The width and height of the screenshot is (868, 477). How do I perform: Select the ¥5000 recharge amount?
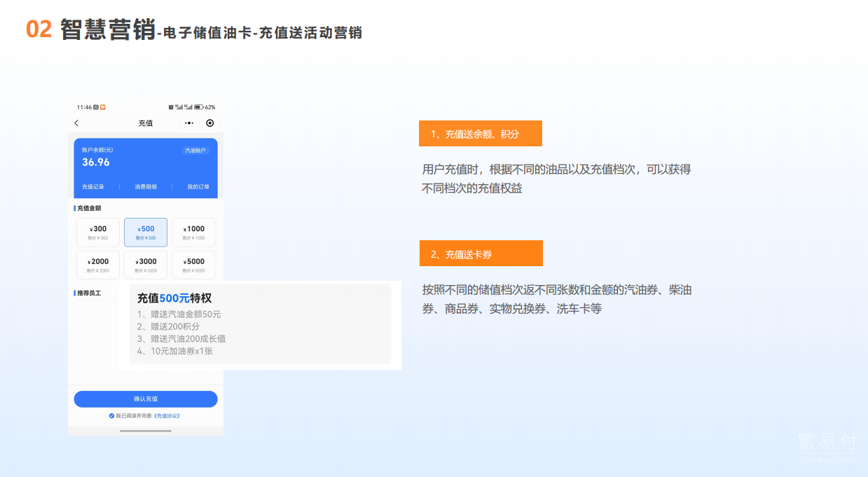click(x=193, y=265)
